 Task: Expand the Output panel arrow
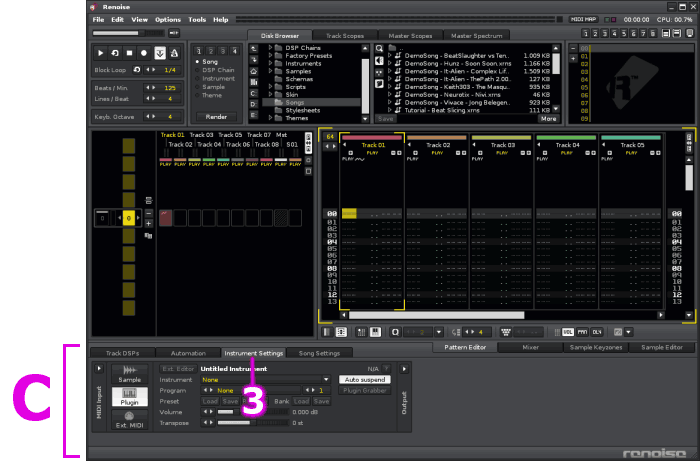coord(404,369)
